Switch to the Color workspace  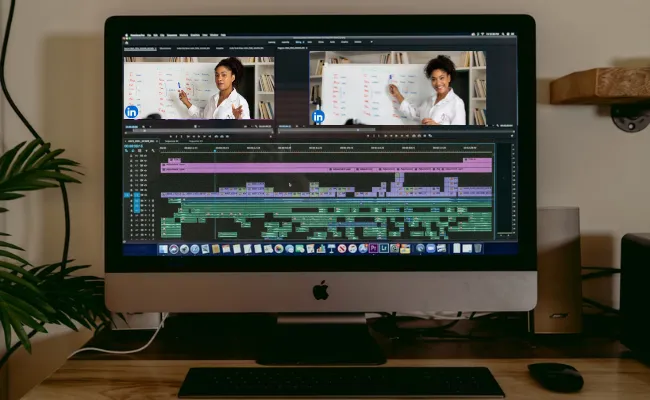pyautogui.click(x=310, y=42)
